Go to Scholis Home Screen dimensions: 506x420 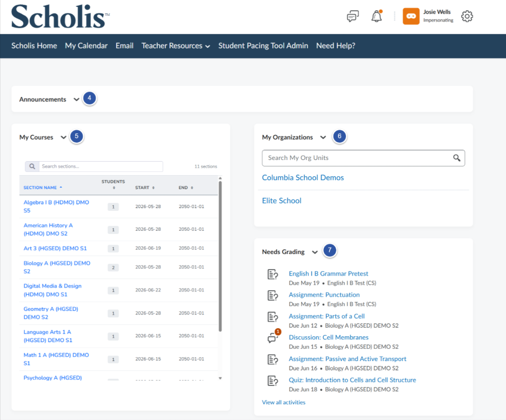34,46
